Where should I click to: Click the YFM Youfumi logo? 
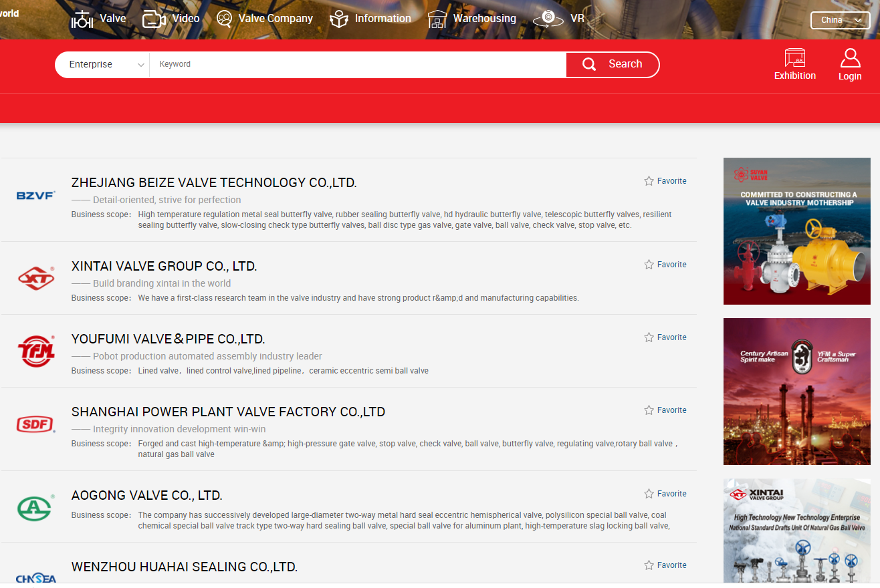click(x=35, y=351)
